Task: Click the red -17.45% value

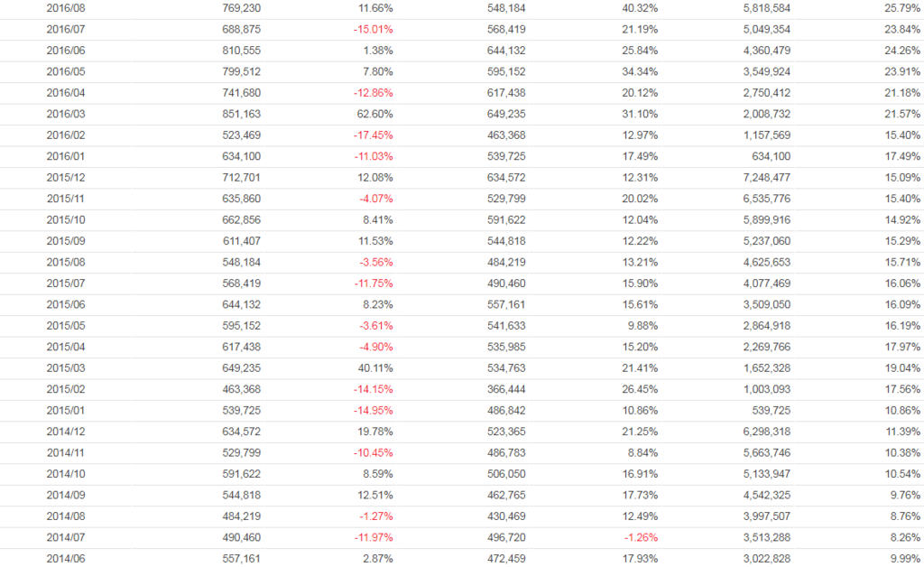Action: (373, 135)
